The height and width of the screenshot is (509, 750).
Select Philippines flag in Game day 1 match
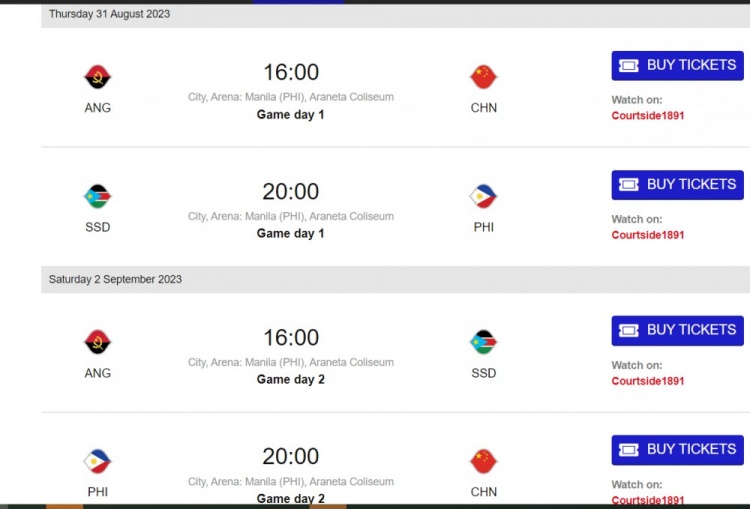pos(484,196)
